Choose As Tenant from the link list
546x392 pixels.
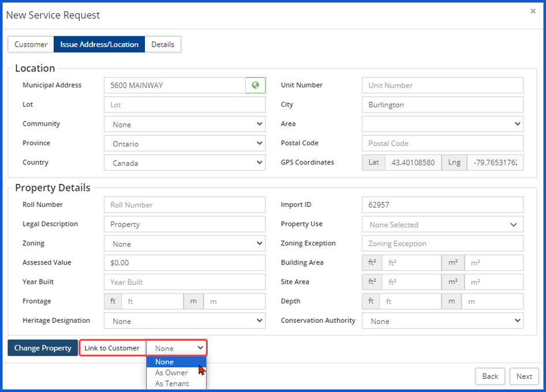tap(172, 383)
